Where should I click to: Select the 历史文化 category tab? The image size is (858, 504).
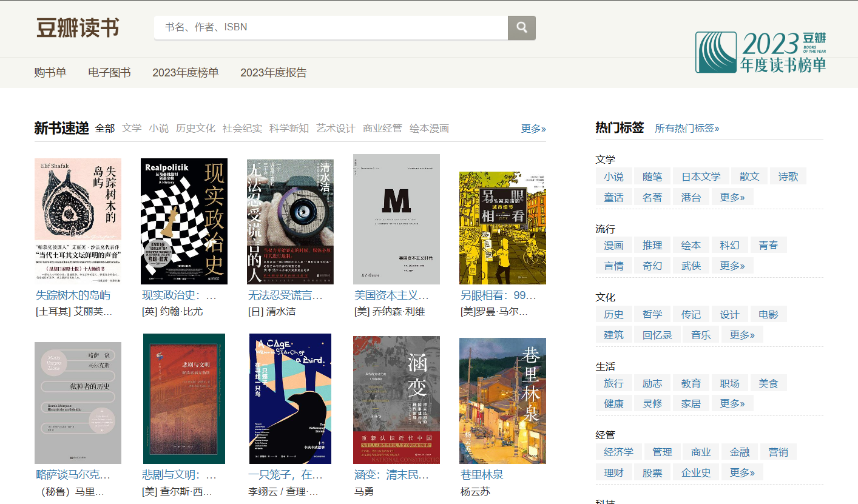pyautogui.click(x=195, y=129)
